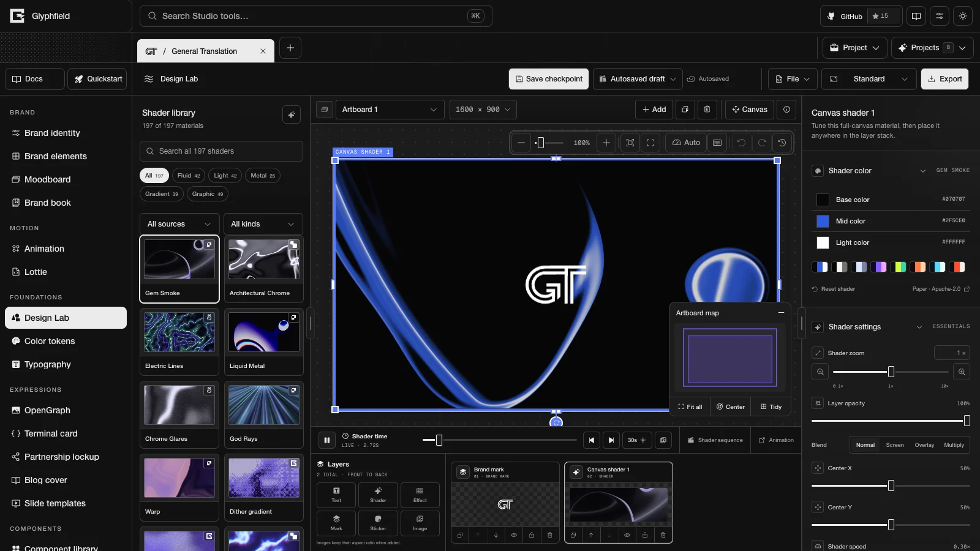Collapse the Shader color section

[x=922, y=171]
